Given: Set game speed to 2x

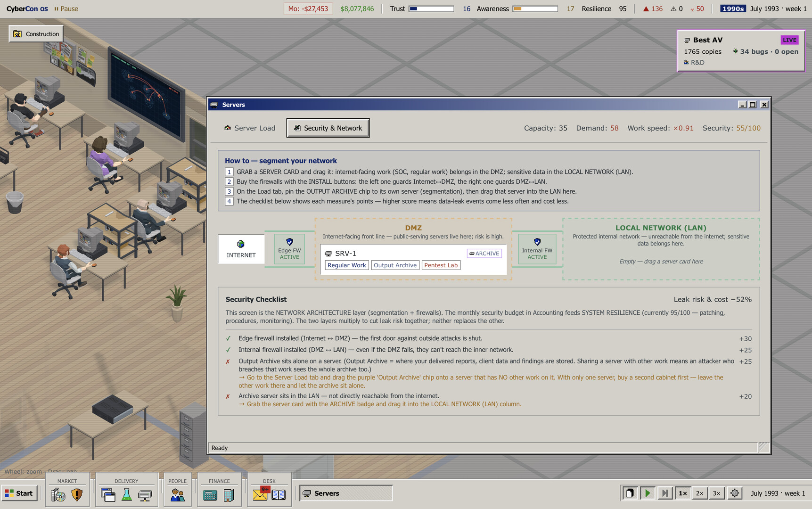Looking at the screenshot, I should click(x=699, y=493).
